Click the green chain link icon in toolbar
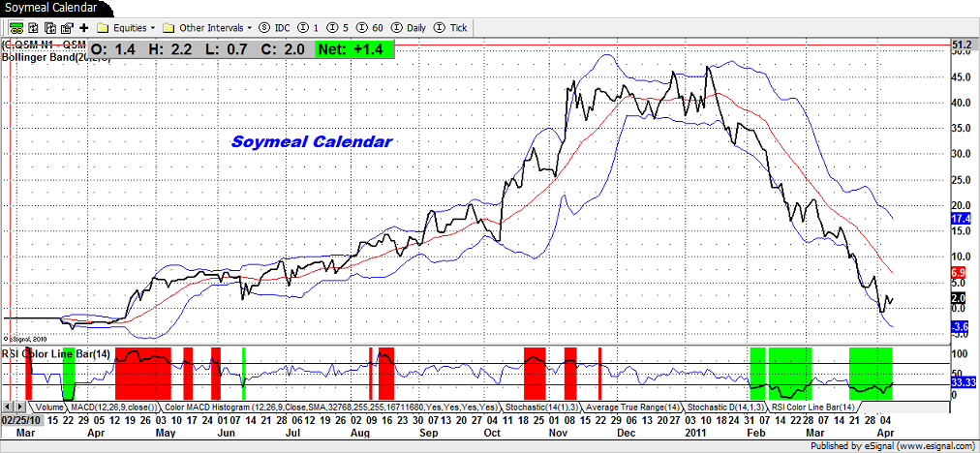This screenshot has width=980, height=453. coord(16,28)
